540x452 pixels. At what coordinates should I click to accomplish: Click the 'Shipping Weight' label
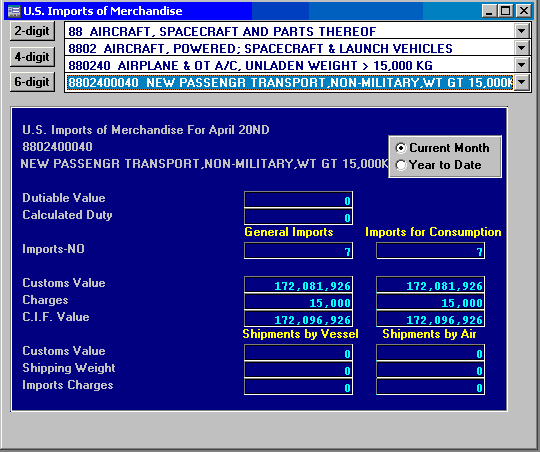coord(69,368)
